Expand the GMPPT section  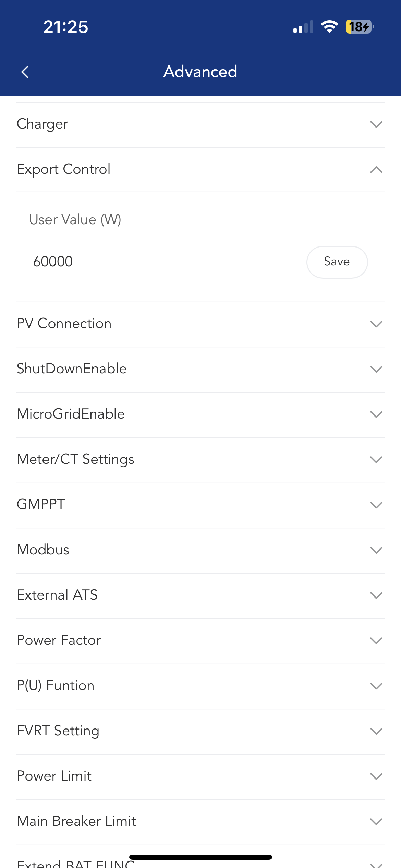point(376,505)
